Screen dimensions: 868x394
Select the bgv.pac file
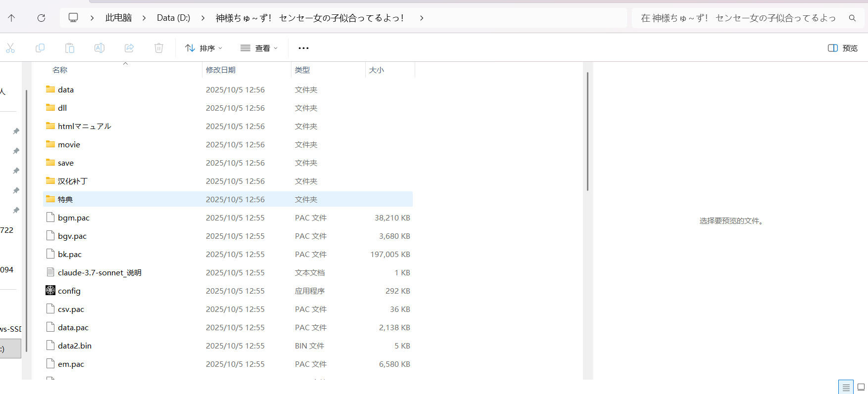coord(228,236)
